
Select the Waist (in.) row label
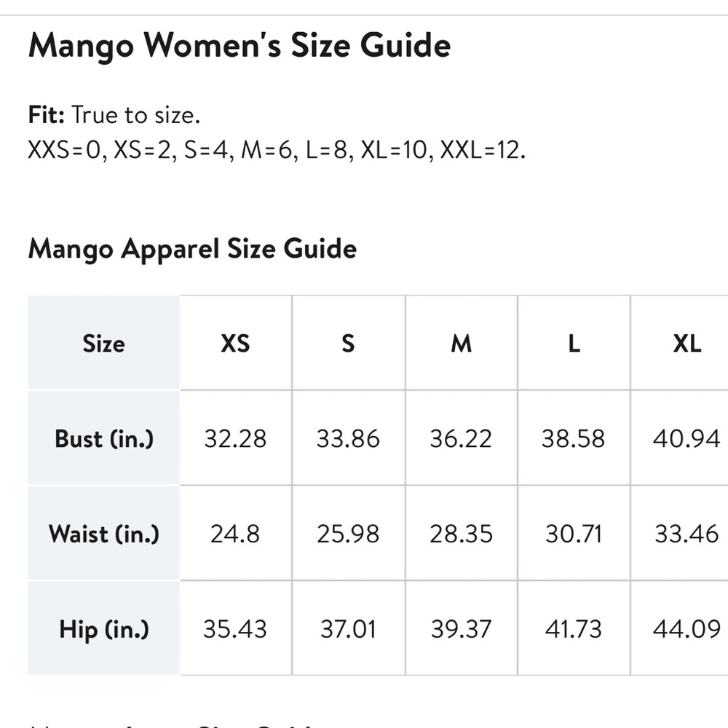point(103,534)
